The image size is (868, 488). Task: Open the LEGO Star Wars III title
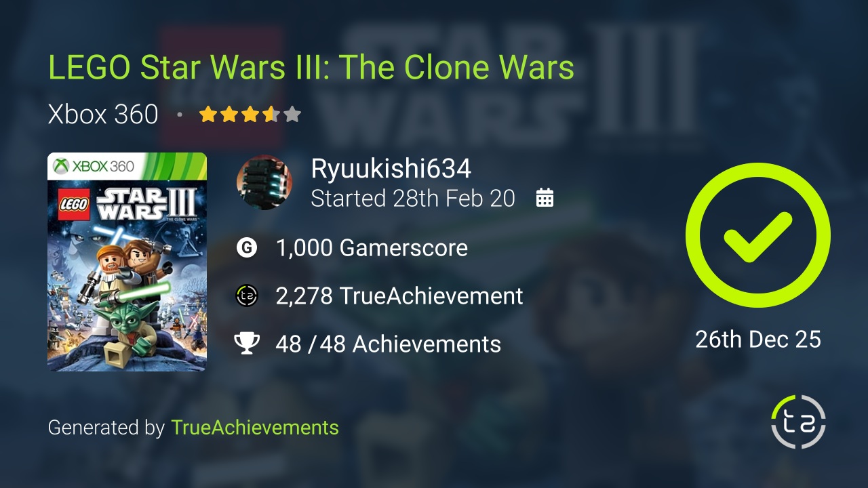(311, 67)
